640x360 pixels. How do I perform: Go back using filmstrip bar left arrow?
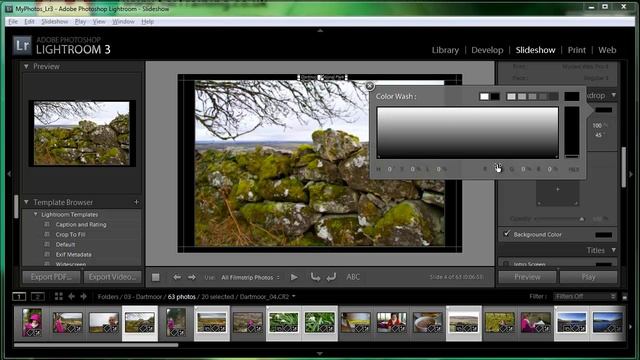coord(71,297)
